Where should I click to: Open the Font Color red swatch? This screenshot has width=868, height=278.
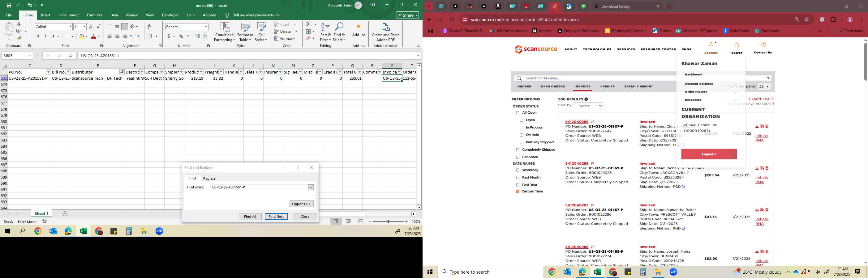click(94, 36)
